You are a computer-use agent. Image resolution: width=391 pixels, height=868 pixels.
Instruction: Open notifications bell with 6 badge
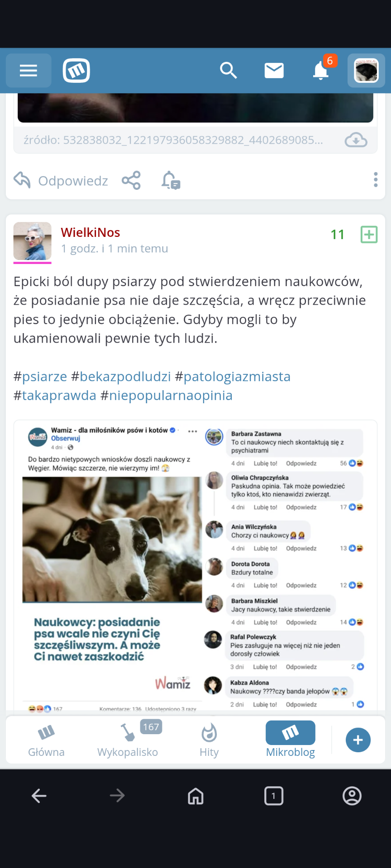pos(321,71)
